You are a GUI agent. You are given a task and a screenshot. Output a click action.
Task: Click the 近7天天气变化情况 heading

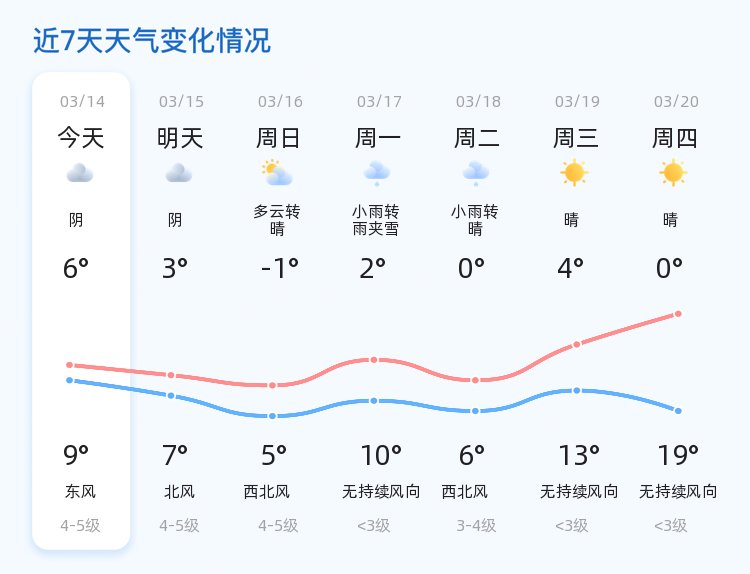pyautogui.click(x=152, y=41)
